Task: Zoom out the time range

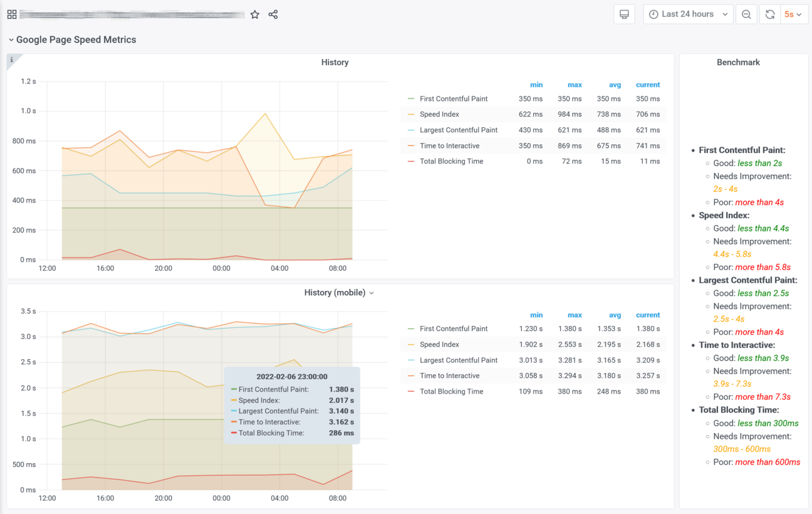Action: (746, 14)
